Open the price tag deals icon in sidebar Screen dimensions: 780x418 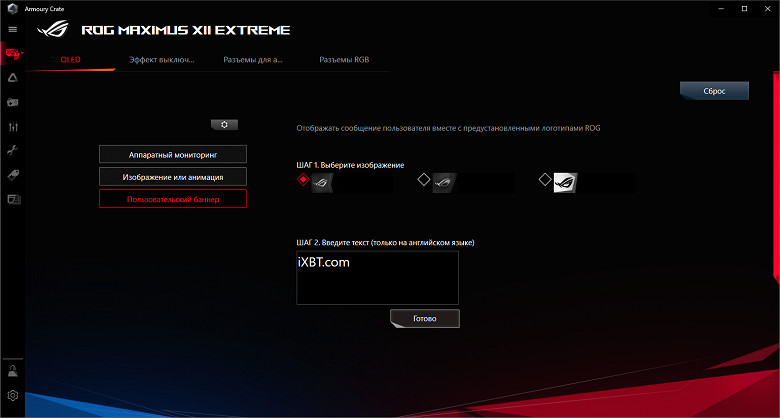pyautogui.click(x=13, y=175)
